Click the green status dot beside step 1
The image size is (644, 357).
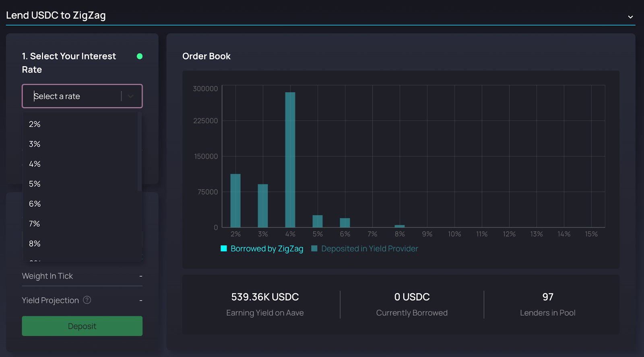click(140, 56)
